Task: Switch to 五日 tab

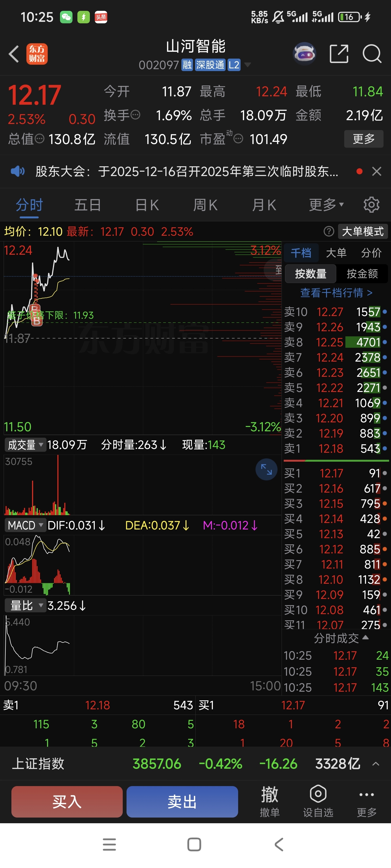Action: click(x=88, y=205)
